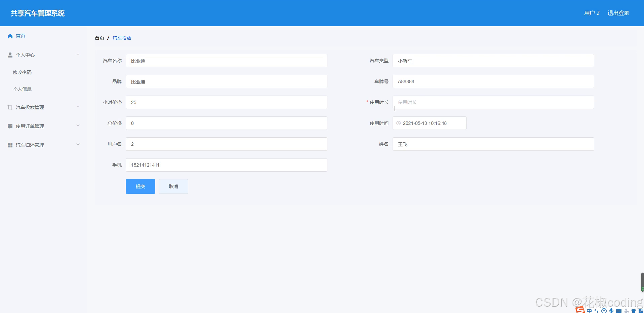Focus the 姓名 input with 王飞

pyautogui.click(x=493, y=144)
